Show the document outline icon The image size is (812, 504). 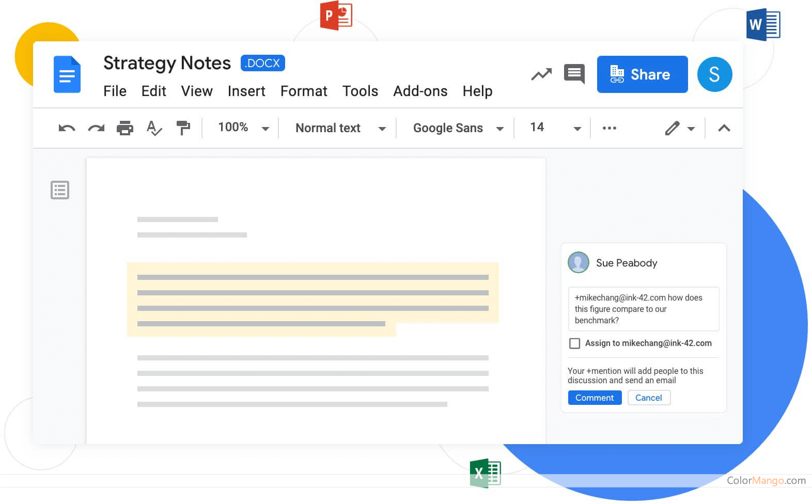[x=60, y=190]
